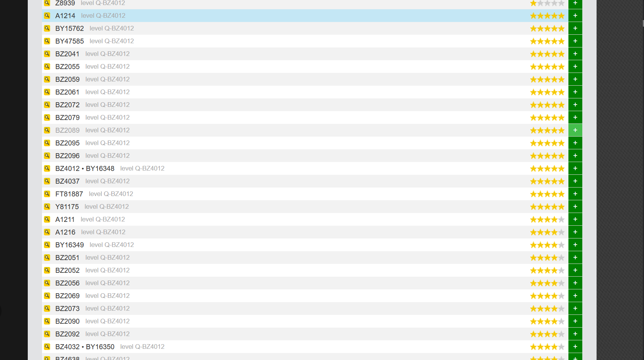This screenshot has height=360, width=644.
Task: Open the A1211 entry link
Action: pyautogui.click(x=65, y=220)
